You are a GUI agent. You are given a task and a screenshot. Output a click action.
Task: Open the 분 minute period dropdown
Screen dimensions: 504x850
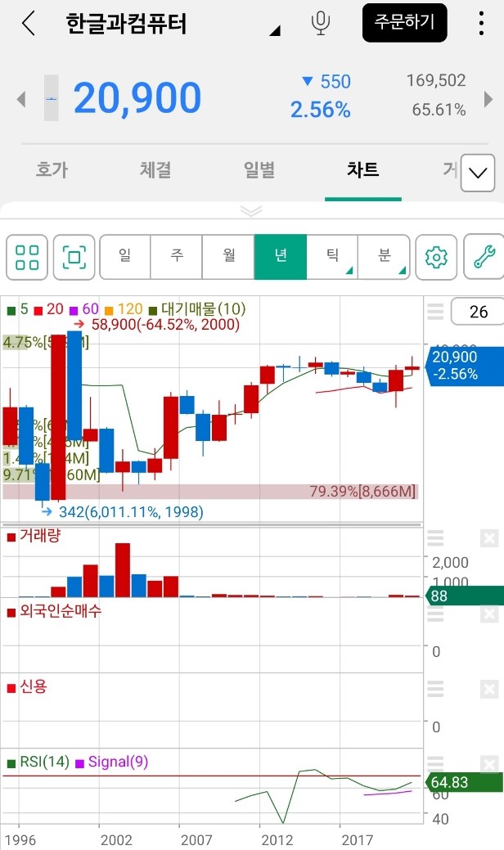coord(385,257)
